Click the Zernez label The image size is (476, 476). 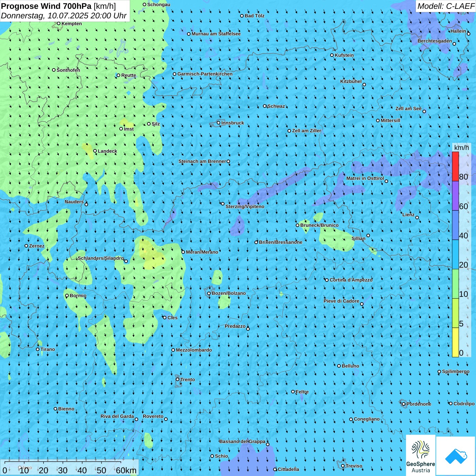tap(37, 246)
